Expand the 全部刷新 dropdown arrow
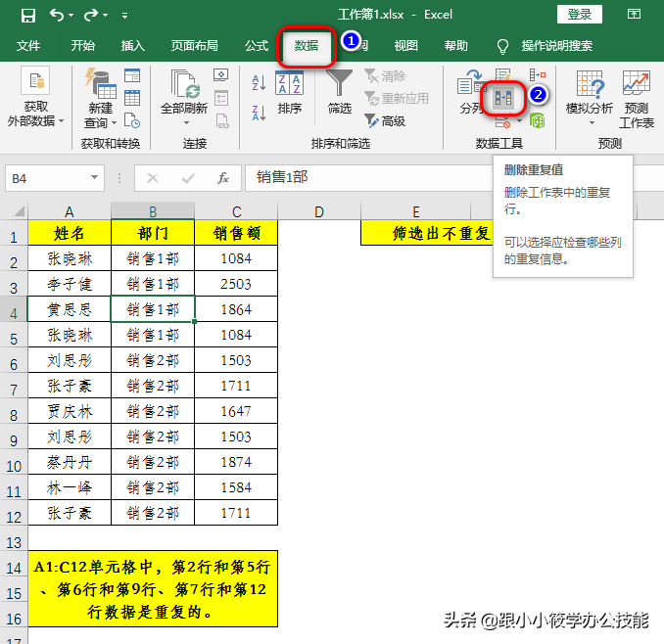 (x=186, y=123)
